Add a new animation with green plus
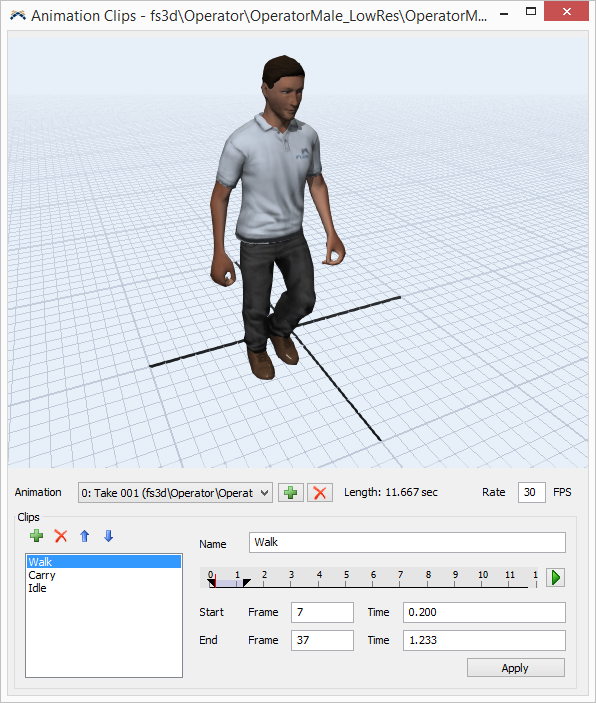Screen dimensions: 596x703 click(291, 493)
